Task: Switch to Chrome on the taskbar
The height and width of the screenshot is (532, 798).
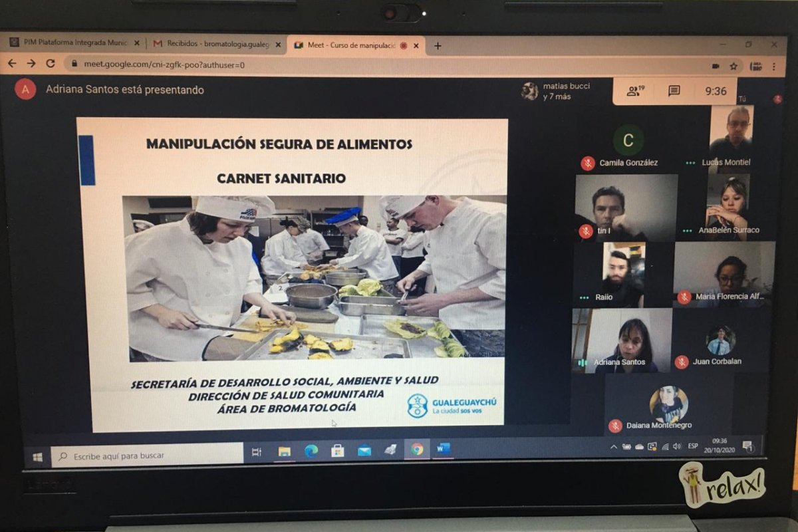Action: [x=417, y=450]
